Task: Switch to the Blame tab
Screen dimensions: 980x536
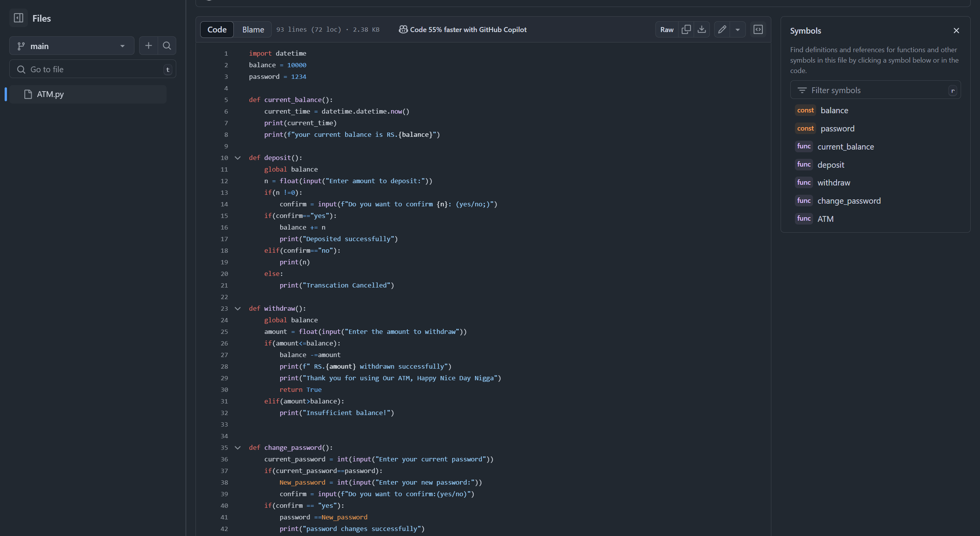Action: [253, 30]
